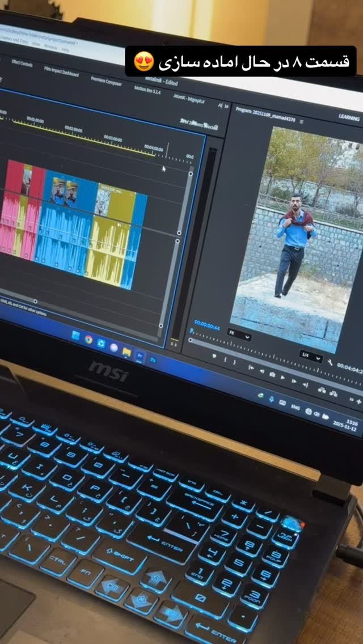
Task: Open the Help menu in the menu bar
Action: (65, 49)
